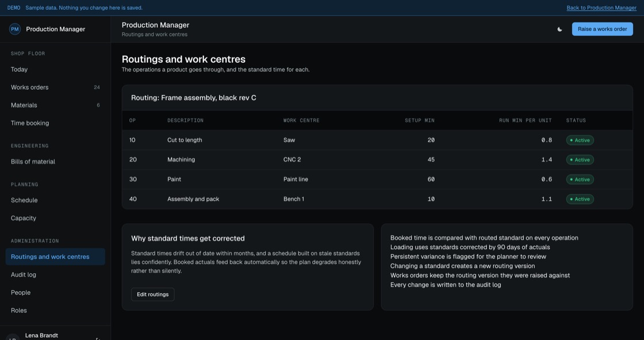Click the Bench 1 work centre cell

tap(294, 199)
